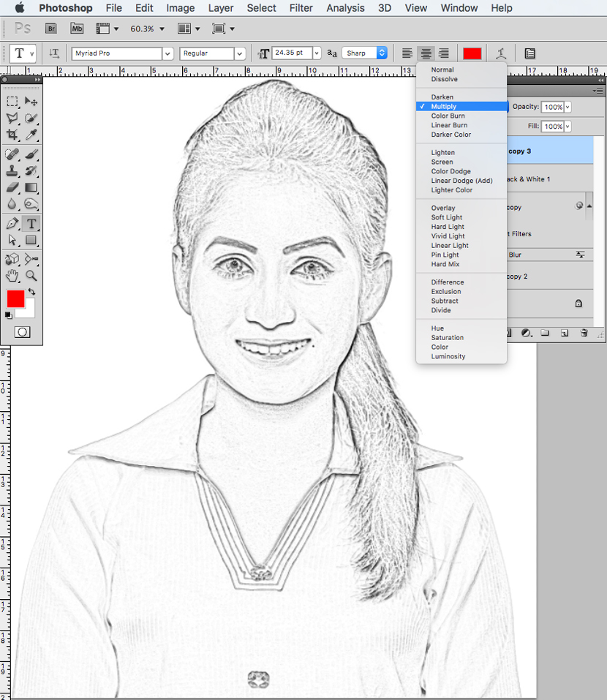This screenshot has height=700, width=607.
Task: Open the Create Warped Text dialog
Action: point(500,53)
